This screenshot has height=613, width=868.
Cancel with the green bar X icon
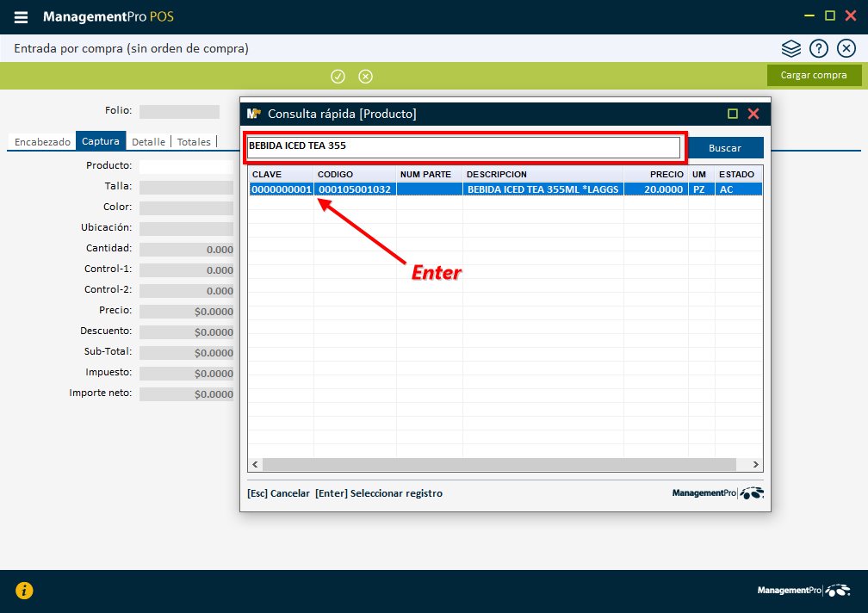[365, 77]
